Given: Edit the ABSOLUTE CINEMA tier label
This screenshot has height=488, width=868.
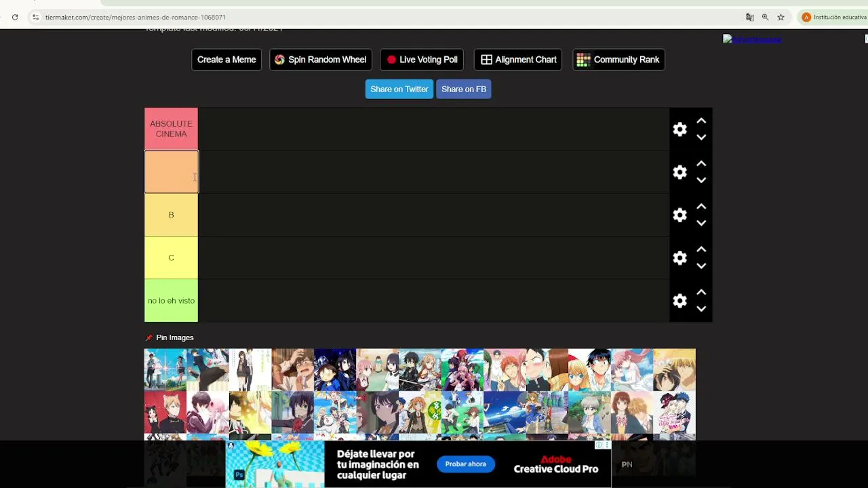Looking at the screenshot, I should (171, 129).
